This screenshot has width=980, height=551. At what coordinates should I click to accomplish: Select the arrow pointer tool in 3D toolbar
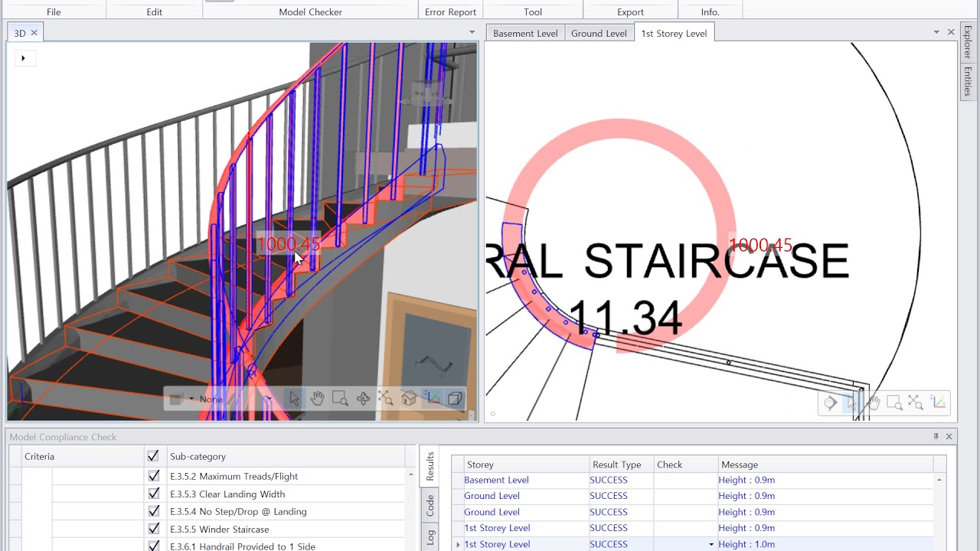click(295, 399)
